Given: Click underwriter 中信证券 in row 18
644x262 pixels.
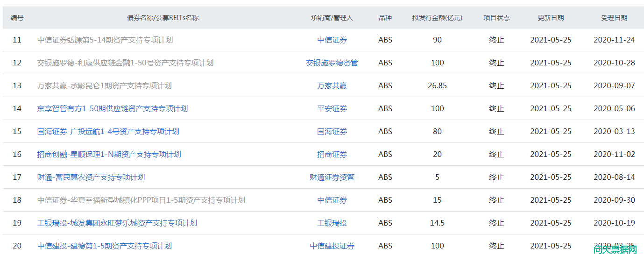Looking at the screenshot, I should click(x=332, y=200).
